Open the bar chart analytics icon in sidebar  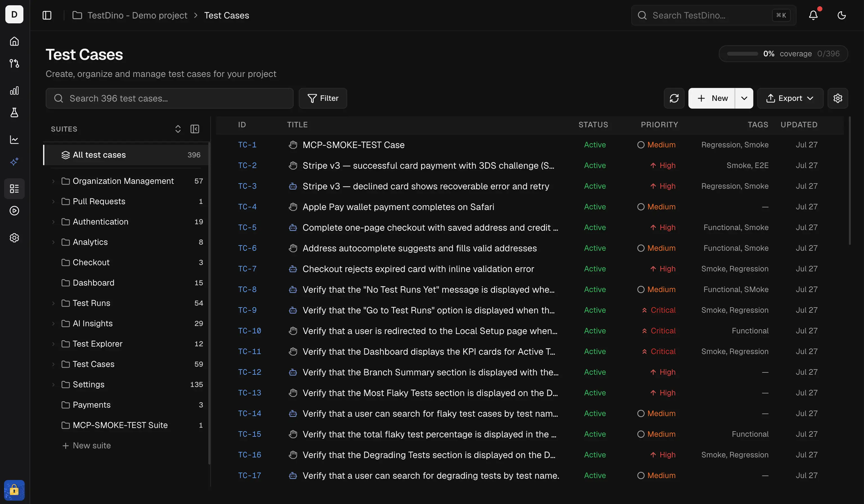pos(14,91)
